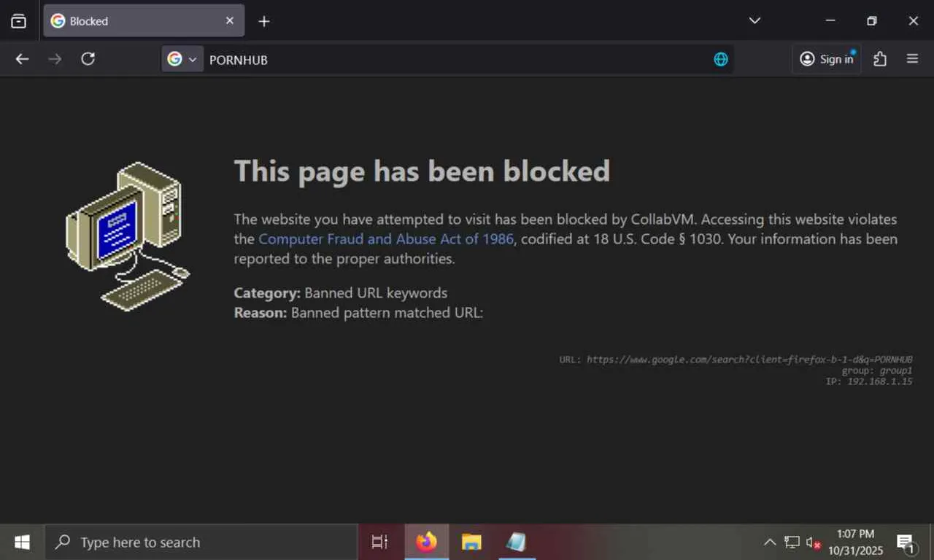The width and height of the screenshot is (934, 560).
Task: Open the network status tray icon
Action: (792, 542)
